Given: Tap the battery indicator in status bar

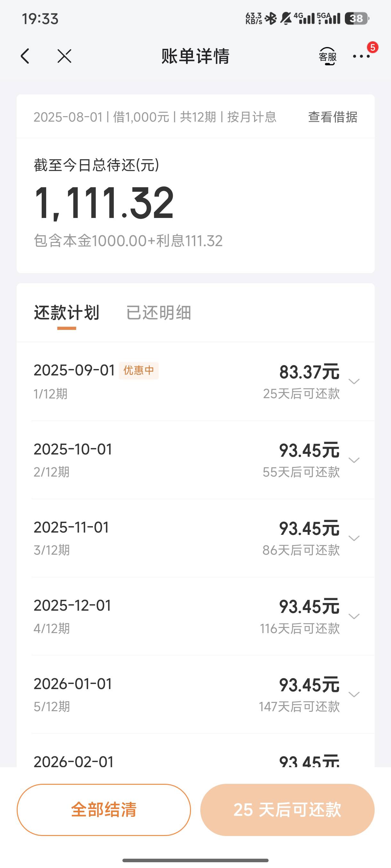Looking at the screenshot, I should click(357, 19).
